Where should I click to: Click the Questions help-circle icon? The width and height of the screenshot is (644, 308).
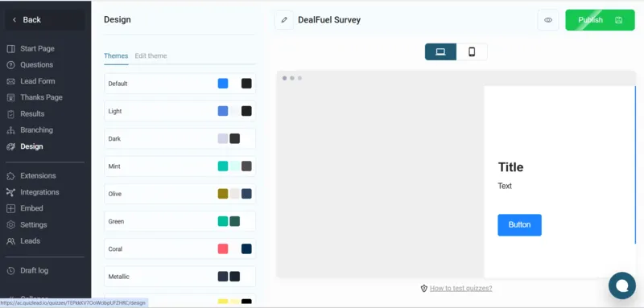(11, 65)
